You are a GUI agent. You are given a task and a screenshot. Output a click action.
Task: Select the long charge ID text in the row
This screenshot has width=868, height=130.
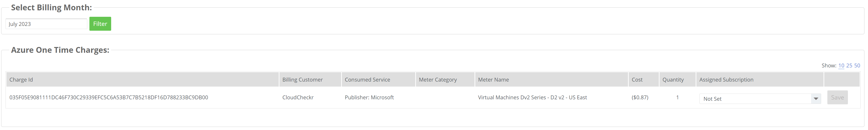tap(109, 98)
